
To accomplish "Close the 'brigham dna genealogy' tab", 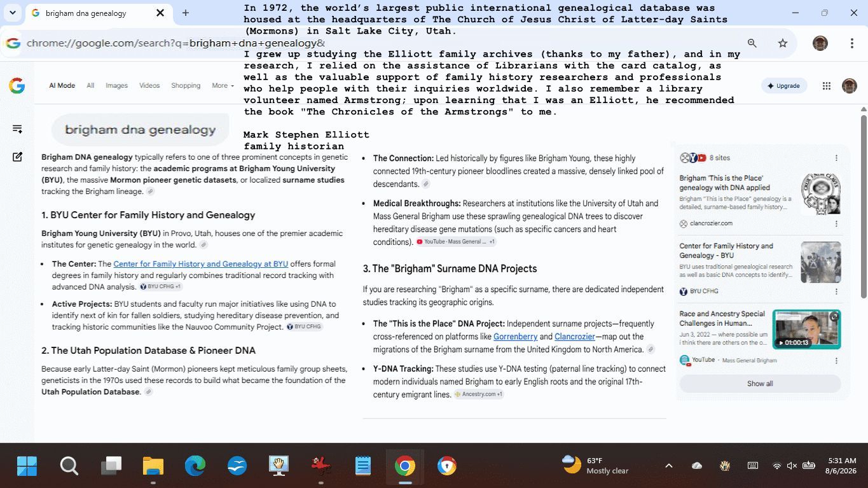I will (160, 13).
